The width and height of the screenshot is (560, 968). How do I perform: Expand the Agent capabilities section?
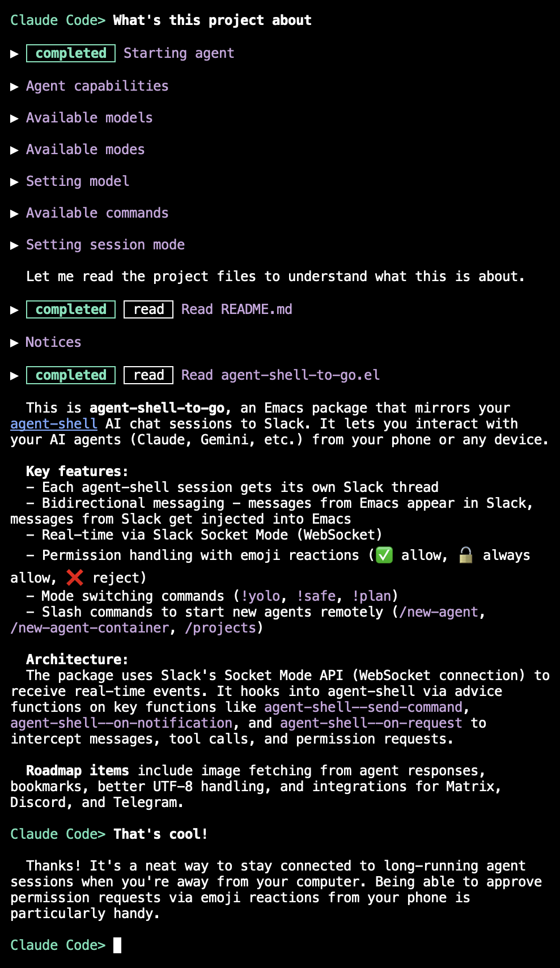[15, 87]
